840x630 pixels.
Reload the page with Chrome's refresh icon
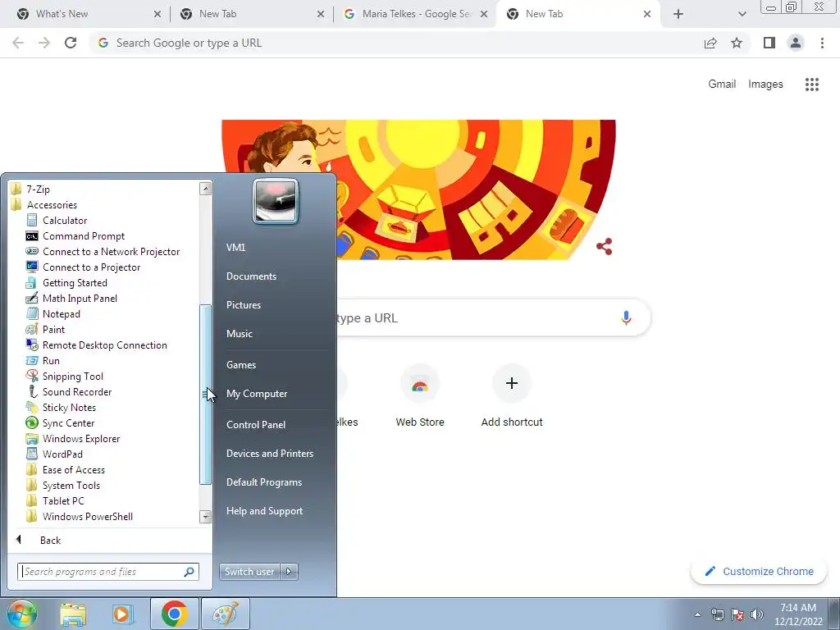pyautogui.click(x=71, y=43)
